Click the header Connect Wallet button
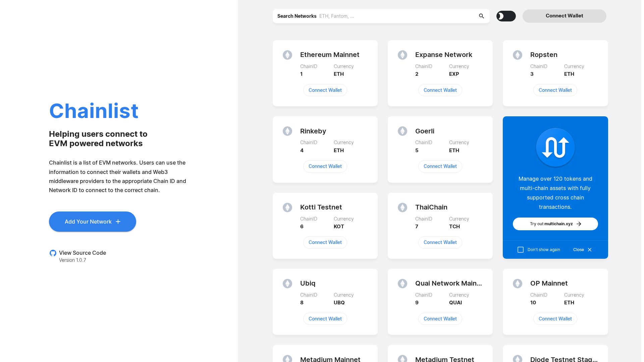 pos(564,16)
